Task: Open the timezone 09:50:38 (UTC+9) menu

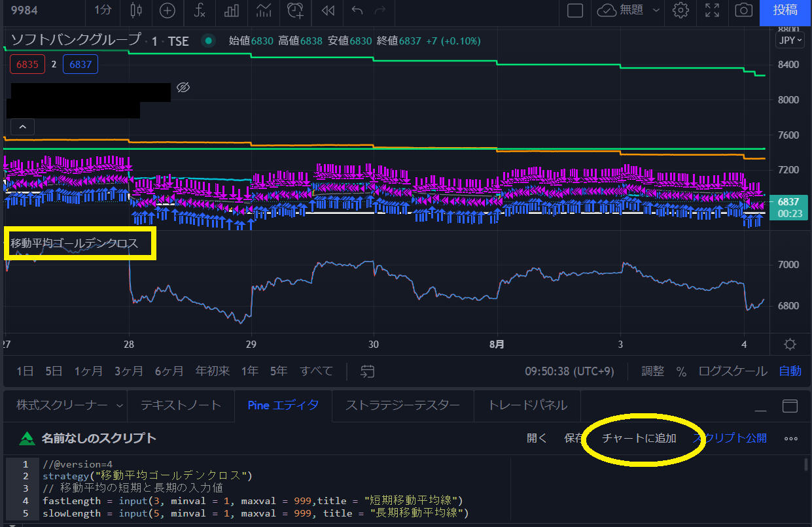Action: tap(569, 371)
